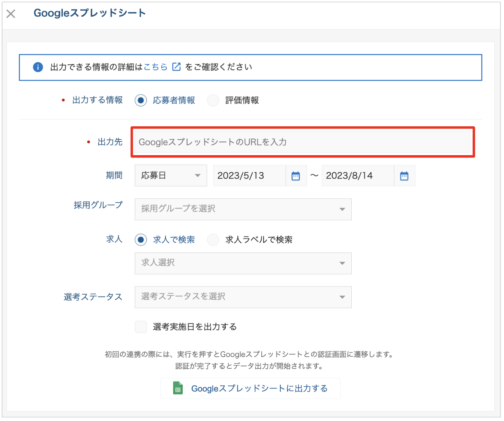
Task: Click the 出力する情報 field label
Action: pyautogui.click(x=97, y=100)
